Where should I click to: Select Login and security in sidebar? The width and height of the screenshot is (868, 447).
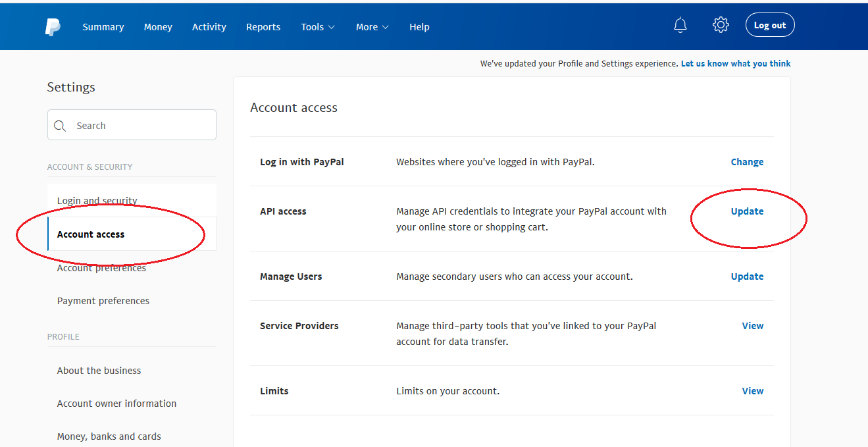[132, 201]
